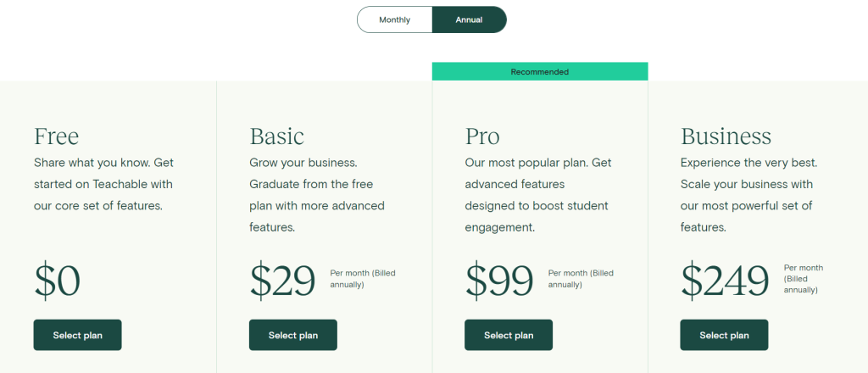This screenshot has width=868, height=373.
Task: Click the Basic plan description text
Action: click(x=317, y=195)
